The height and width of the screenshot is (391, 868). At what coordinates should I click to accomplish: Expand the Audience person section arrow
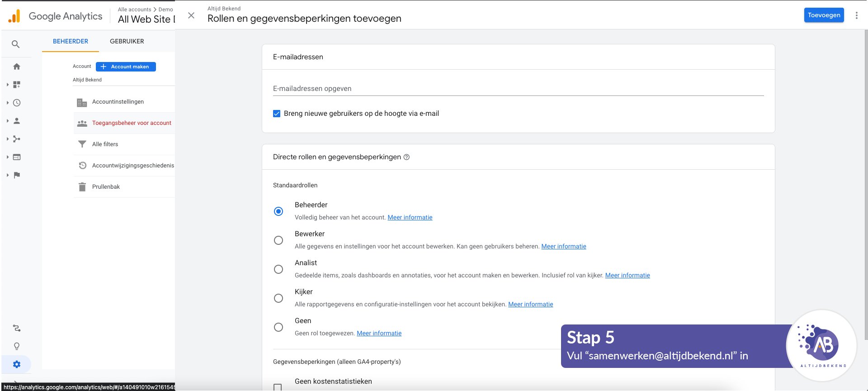8,121
